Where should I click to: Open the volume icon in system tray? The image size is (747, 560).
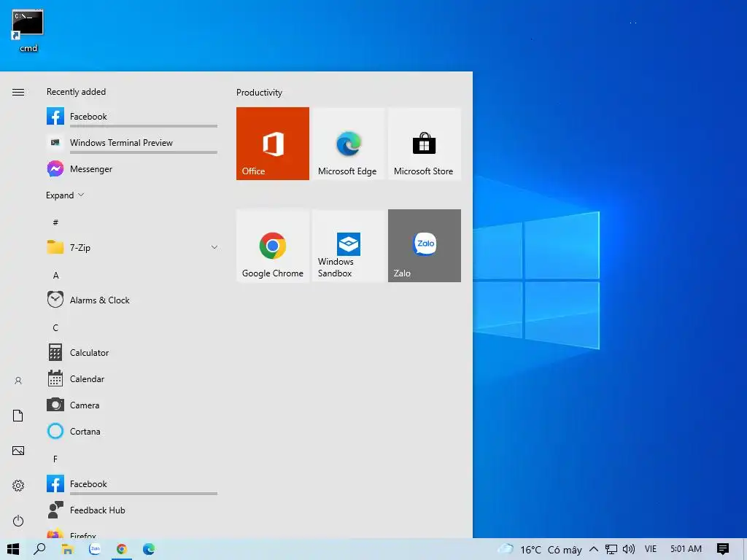click(x=628, y=549)
